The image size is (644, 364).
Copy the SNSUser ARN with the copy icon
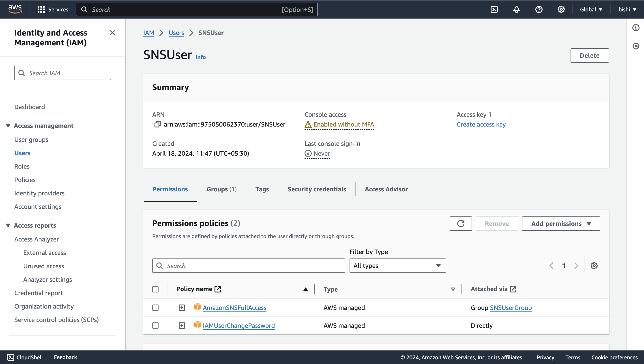(157, 124)
